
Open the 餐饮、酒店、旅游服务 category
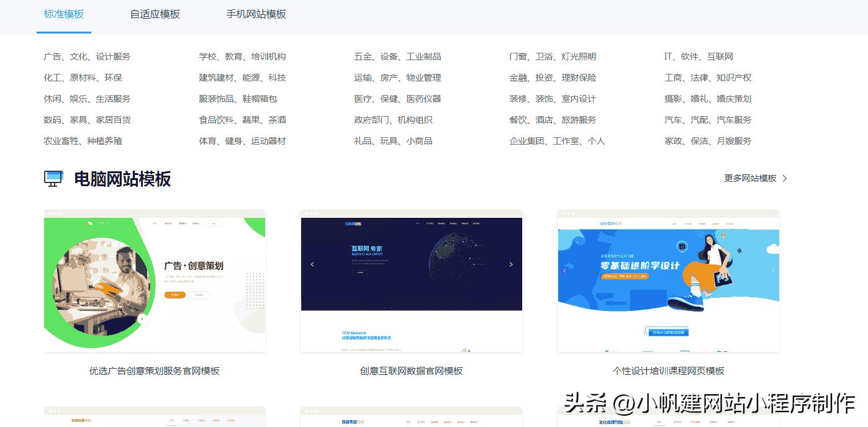click(553, 119)
